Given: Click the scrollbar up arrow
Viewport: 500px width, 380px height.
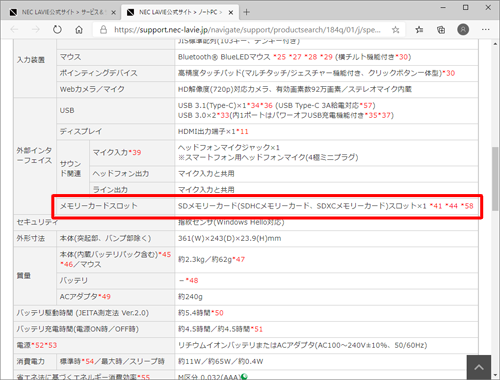Looking at the screenshot, I should (x=495, y=44).
